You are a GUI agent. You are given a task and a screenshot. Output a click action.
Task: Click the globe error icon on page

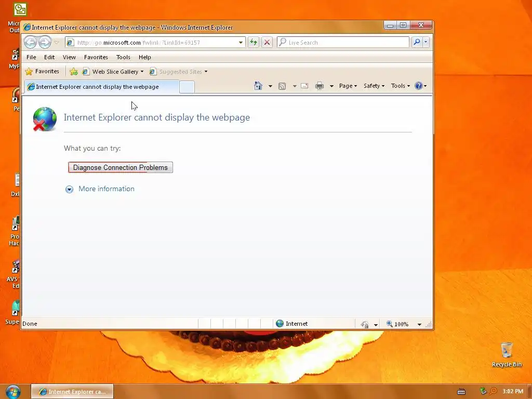(x=45, y=119)
